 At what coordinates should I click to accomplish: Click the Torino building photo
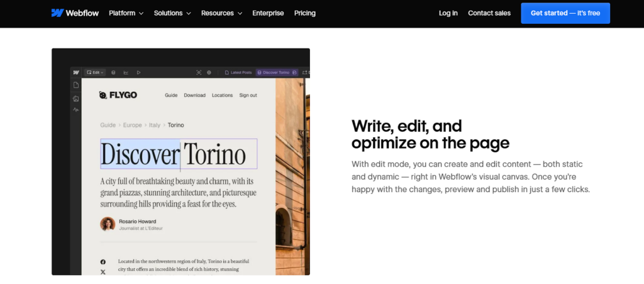pyautogui.click(x=292, y=177)
